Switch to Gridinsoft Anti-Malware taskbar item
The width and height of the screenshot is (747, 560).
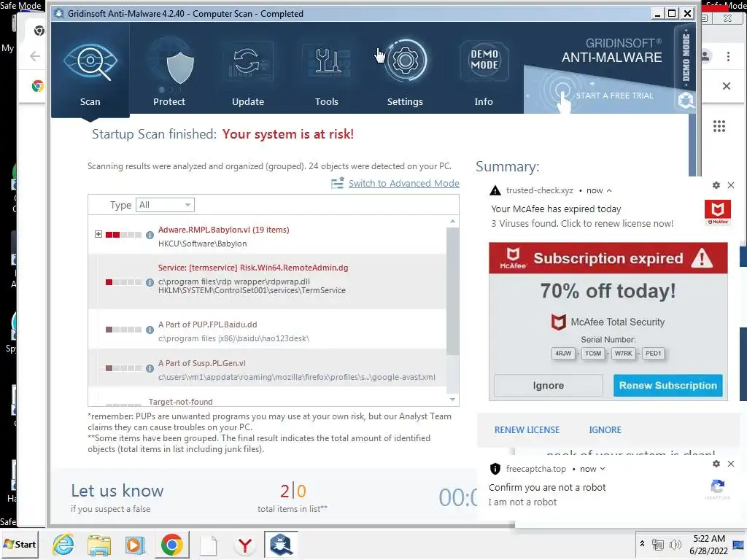pos(281,544)
